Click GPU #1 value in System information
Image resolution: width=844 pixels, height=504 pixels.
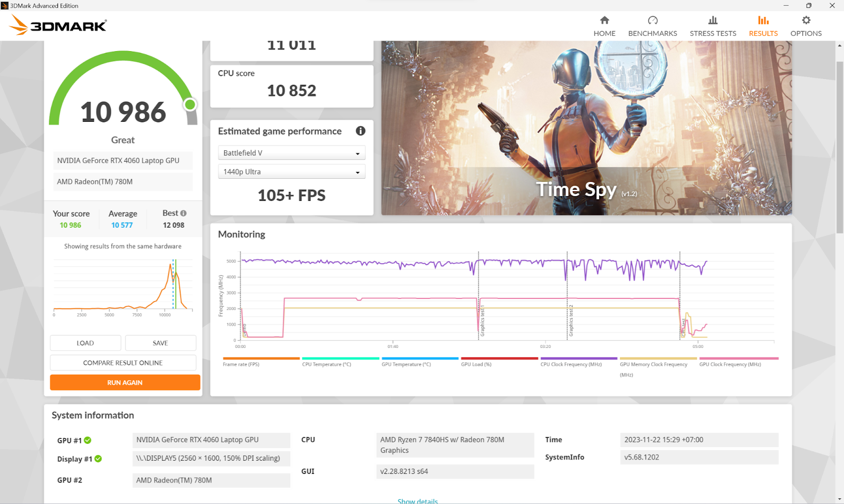[x=211, y=440]
